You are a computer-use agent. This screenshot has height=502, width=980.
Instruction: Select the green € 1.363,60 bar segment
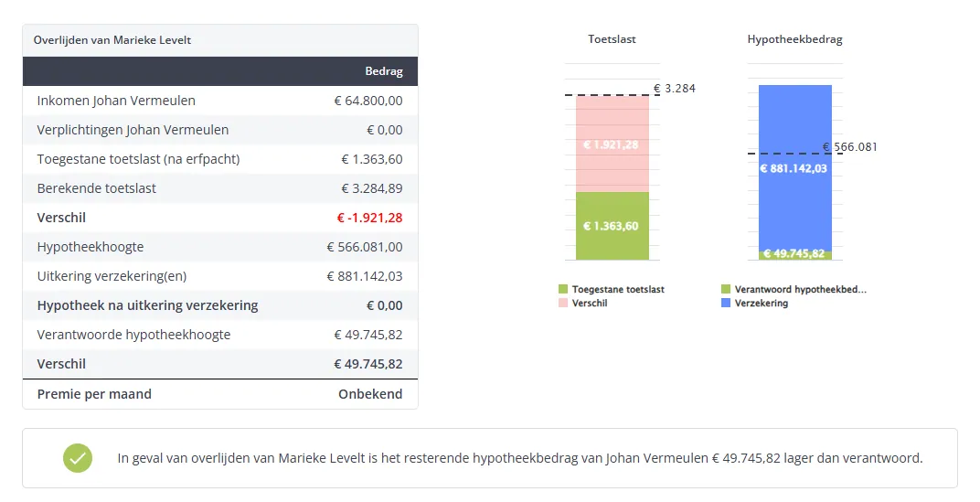pos(612,226)
